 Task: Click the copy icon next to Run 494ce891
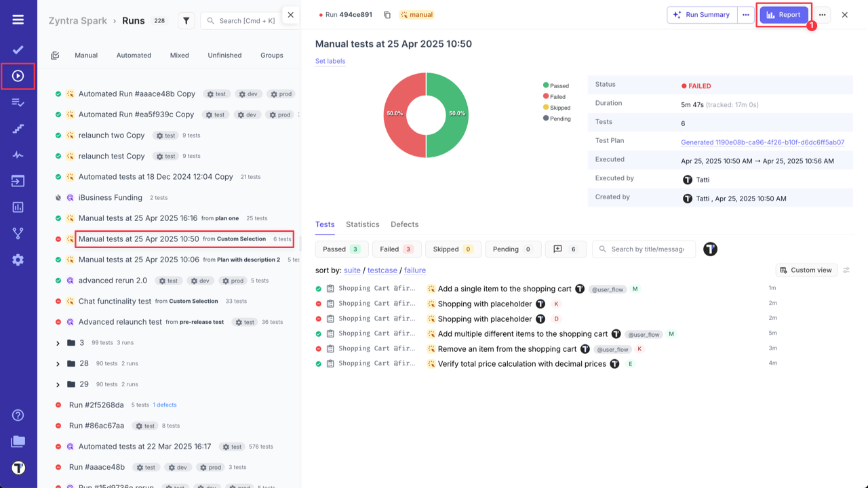387,14
